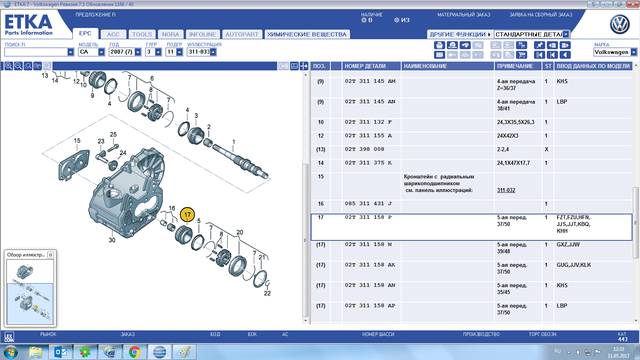Click the print icon in the toolbar
The image size is (640, 360).
pyautogui.click(x=439, y=45)
